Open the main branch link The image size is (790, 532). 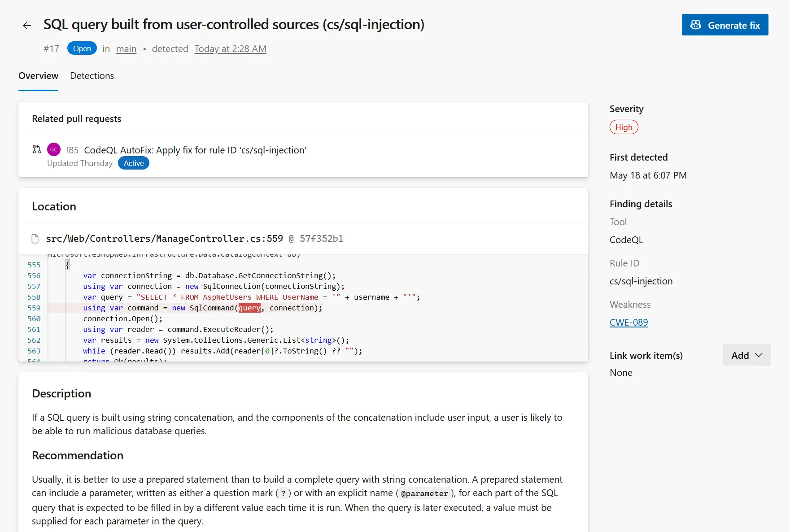point(126,49)
